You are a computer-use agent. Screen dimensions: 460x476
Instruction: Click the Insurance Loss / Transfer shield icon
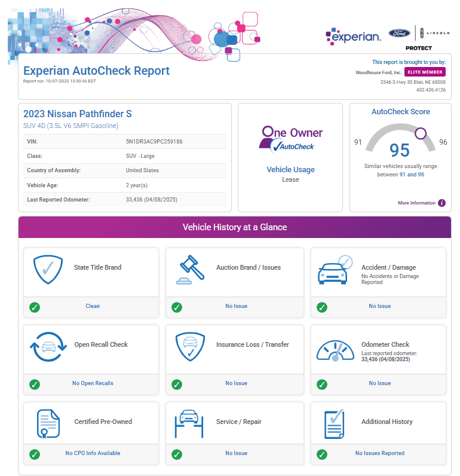190,347
